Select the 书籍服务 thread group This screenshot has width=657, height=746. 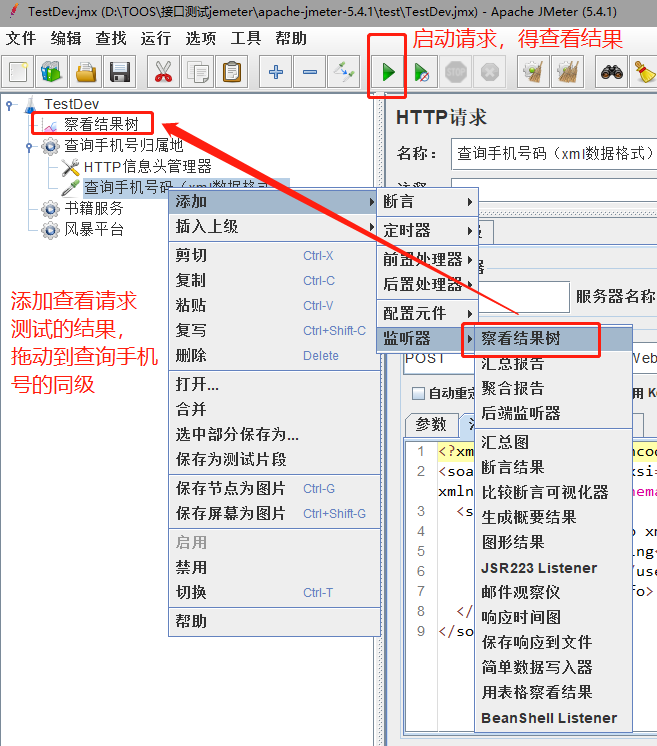pyautogui.click(x=94, y=208)
